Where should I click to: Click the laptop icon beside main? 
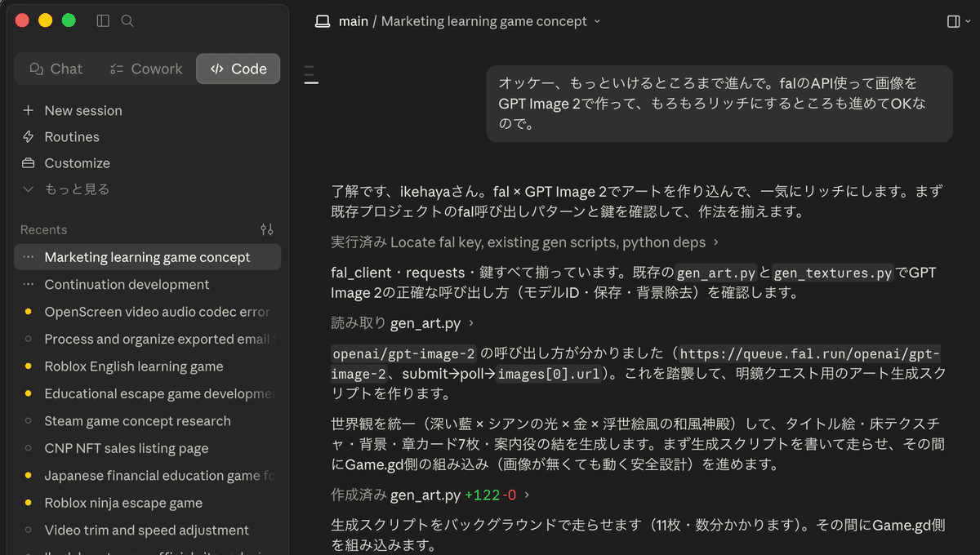323,21
